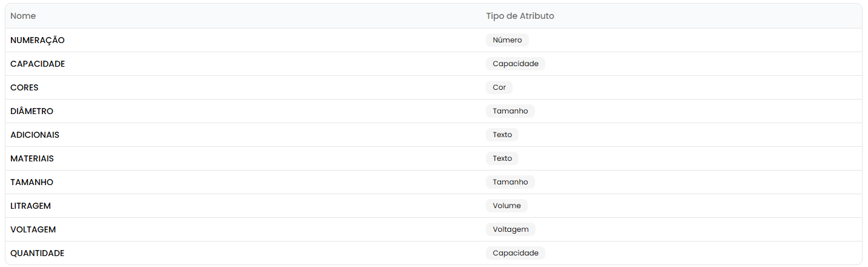Viewport: 868px width, 267px height.
Task: Click Texto badge in ADICIONAIS row
Action: [502, 135]
